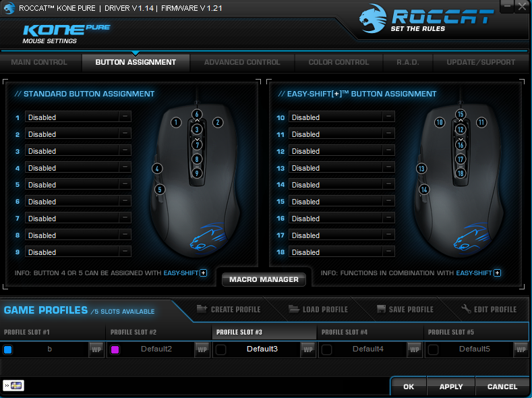This screenshot has width=532, height=398.
Task: Click the Load Profile folder icon
Action: (294, 309)
